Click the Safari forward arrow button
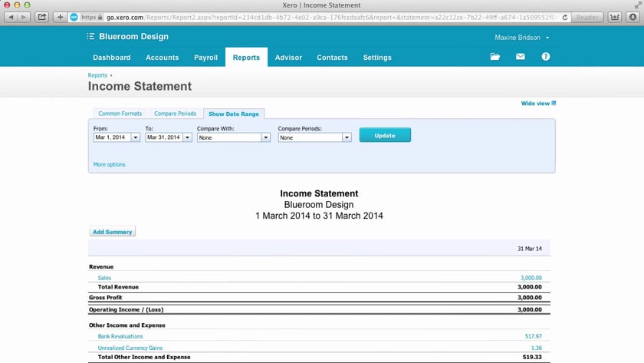The image size is (644, 363). pyautogui.click(x=24, y=17)
